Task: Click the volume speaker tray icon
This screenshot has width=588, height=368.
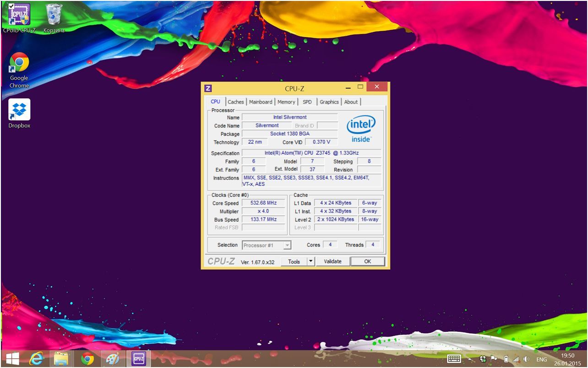Action: [x=526, y=359]
